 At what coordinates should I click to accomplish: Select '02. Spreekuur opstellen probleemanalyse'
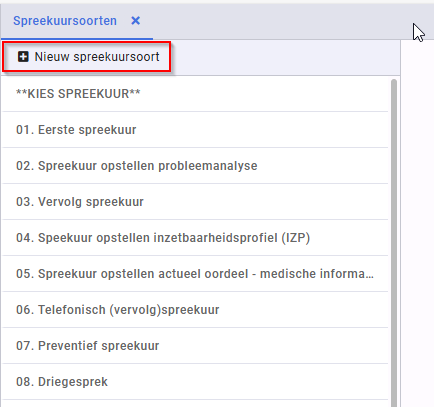click(x=195, y=166)
